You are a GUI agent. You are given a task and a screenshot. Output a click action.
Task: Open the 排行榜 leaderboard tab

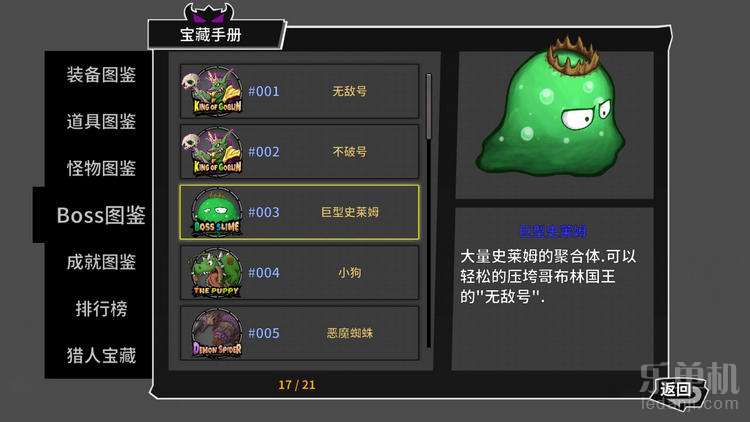[x=101, y=309]
